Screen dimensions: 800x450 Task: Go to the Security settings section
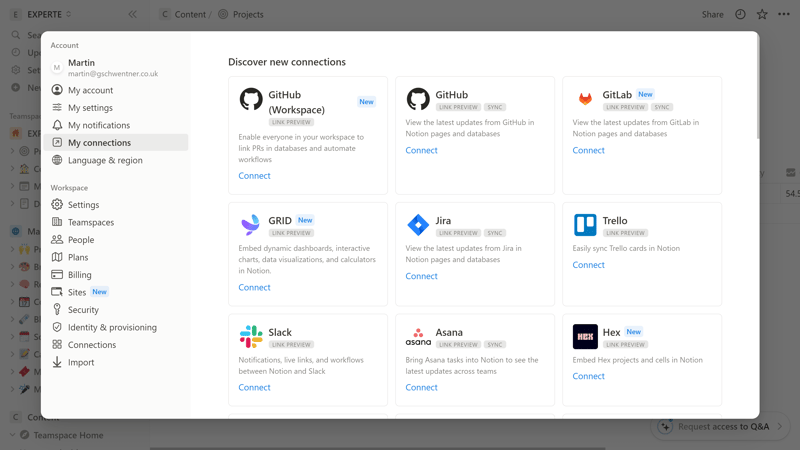(x=83, y=310)
